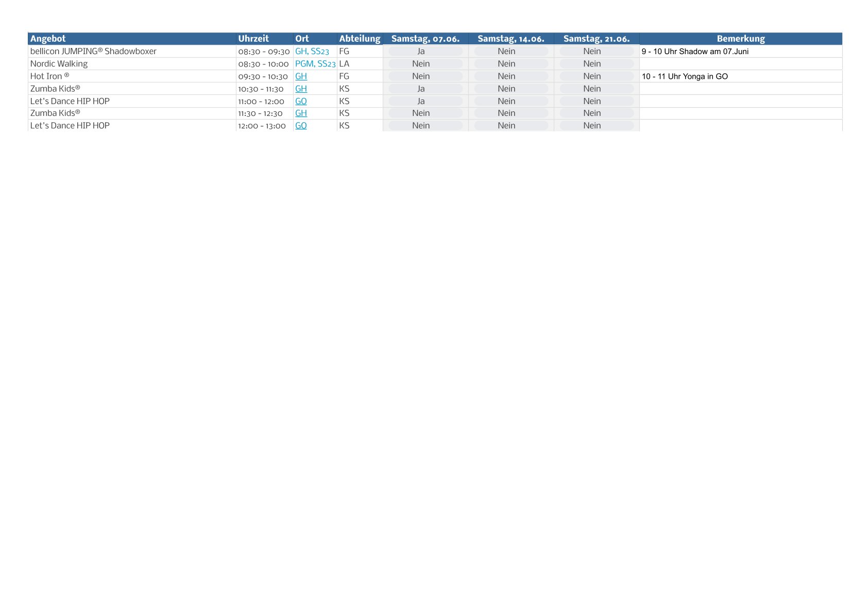
Task: Select the time 11:30 - 12:30
Action: 260,113
